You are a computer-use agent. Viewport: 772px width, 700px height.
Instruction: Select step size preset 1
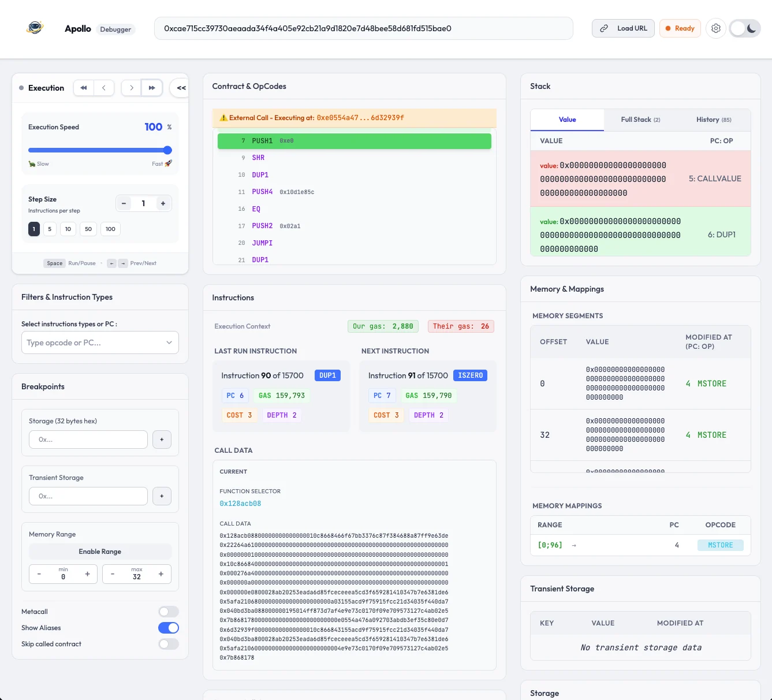(x=34, y=229)
